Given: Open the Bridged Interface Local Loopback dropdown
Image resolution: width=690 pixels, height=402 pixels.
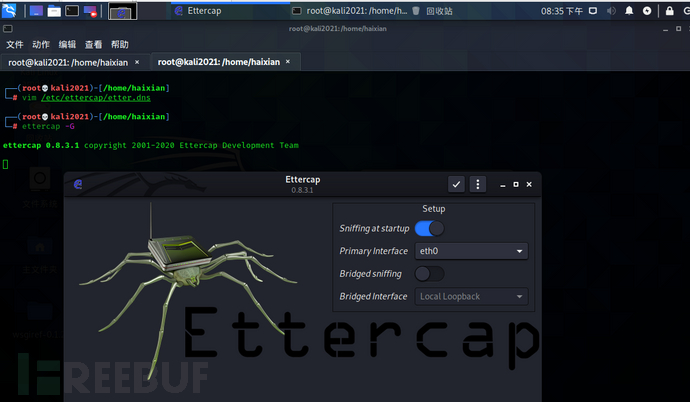Looking at the screenshot, I should 471,296.
